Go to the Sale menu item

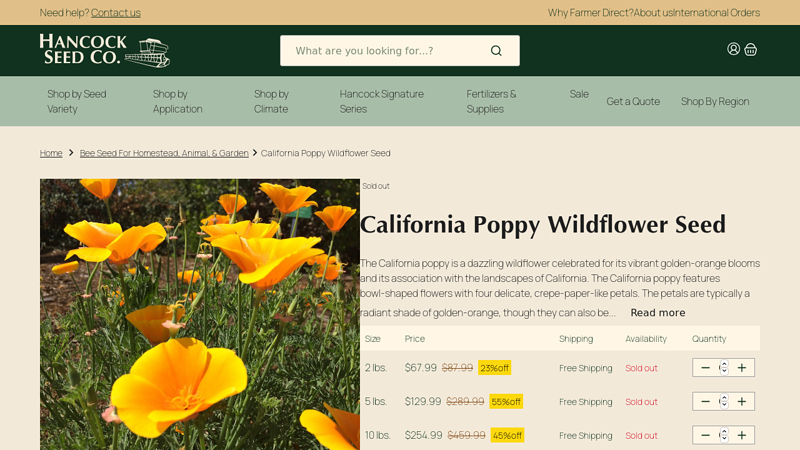pyautogui.click(x=579, y=94)
